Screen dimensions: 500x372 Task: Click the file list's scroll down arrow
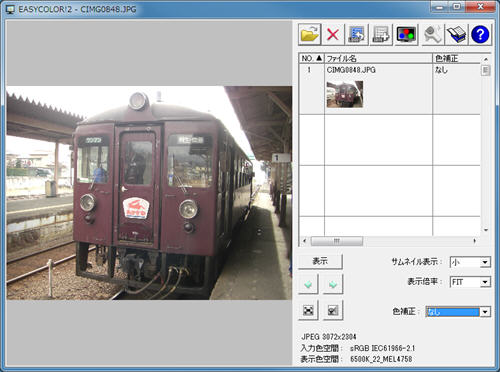(x=486, y=230)
